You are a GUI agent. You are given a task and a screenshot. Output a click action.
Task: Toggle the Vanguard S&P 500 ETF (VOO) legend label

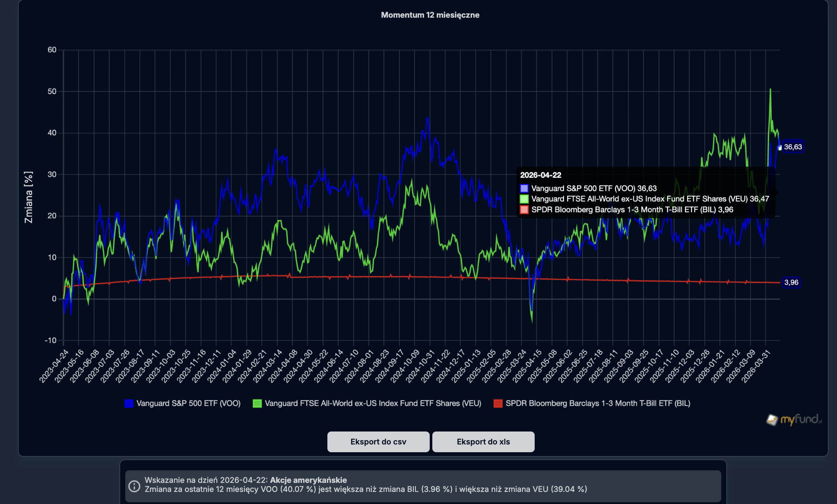click(x=188, y=403)
